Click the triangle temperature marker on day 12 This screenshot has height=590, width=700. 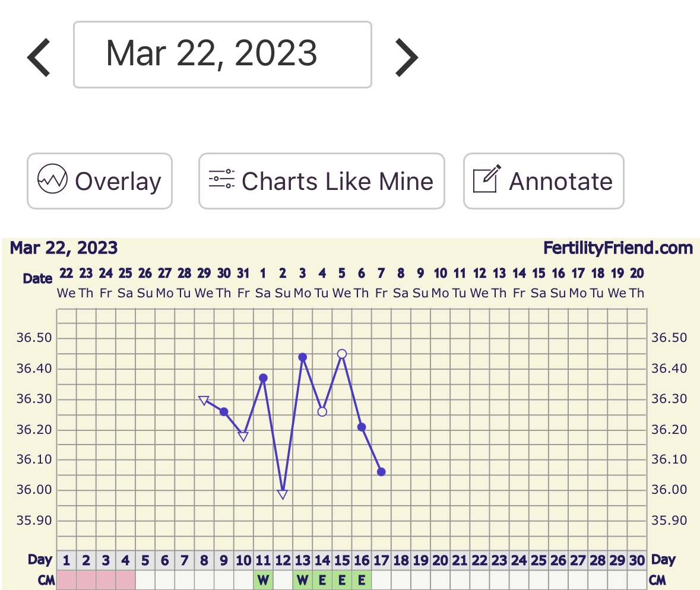click(x=283, y=494)
